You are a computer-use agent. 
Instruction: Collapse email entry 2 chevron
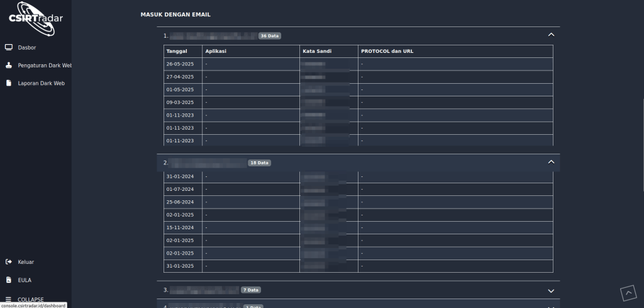click(551, 162)
